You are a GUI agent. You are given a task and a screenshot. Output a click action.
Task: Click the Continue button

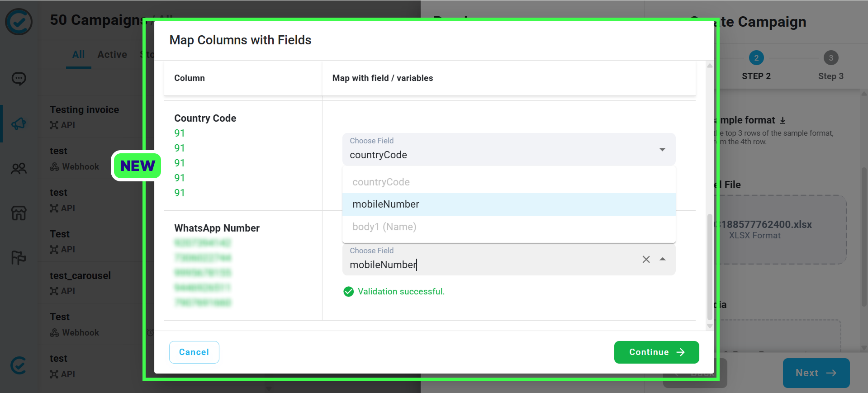pos(656,352)
